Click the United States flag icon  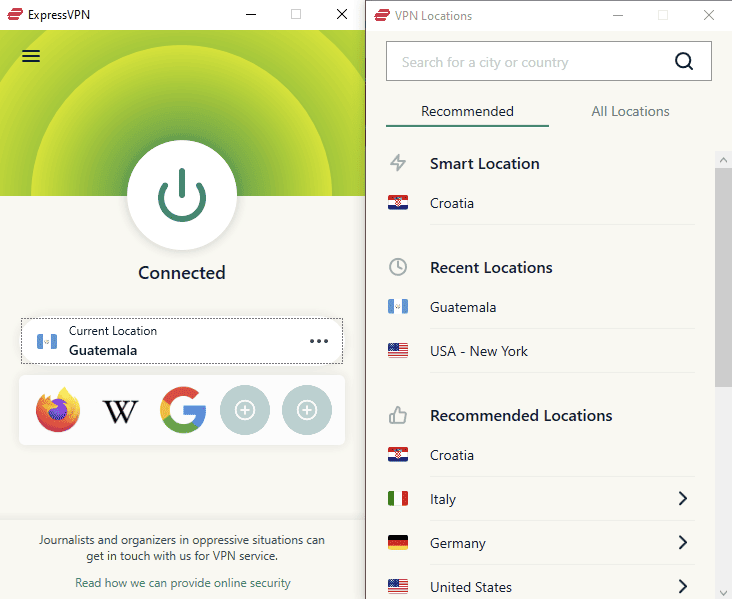pyautogui.click(x=398, y=586)
